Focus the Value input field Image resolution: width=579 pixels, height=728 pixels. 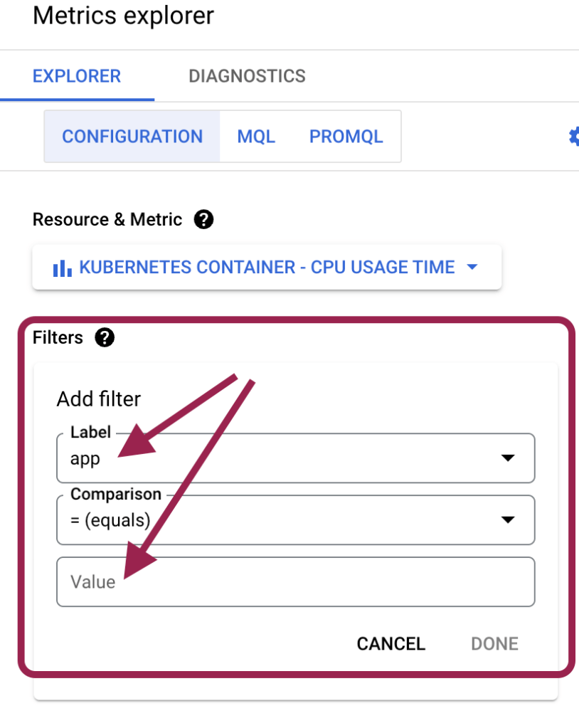click(x=295, y=582)
